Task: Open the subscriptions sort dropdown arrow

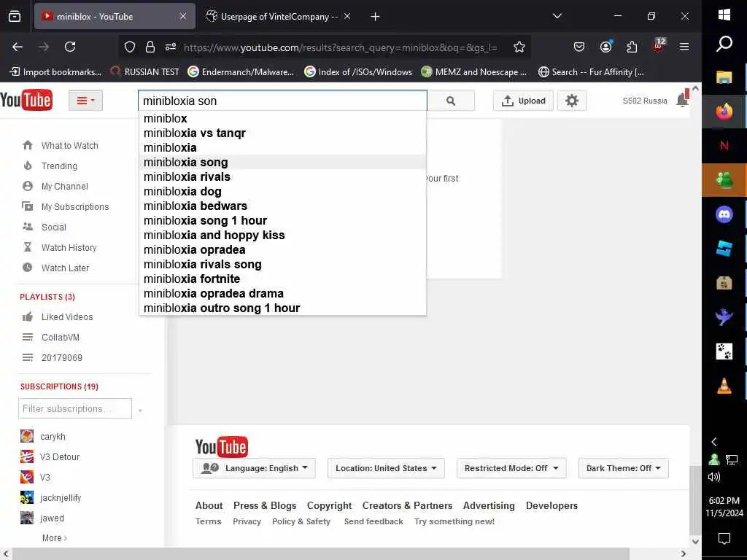Action: coord(140,410)
